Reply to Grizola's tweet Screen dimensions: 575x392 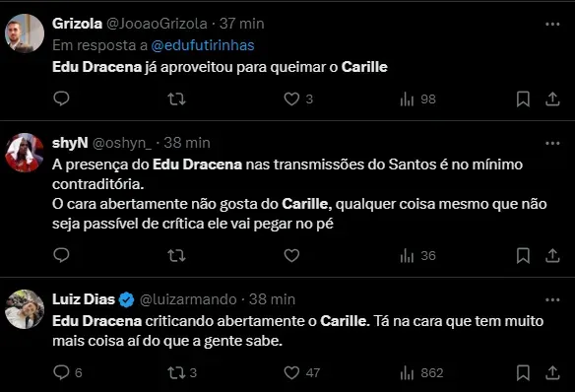[61, 98]
